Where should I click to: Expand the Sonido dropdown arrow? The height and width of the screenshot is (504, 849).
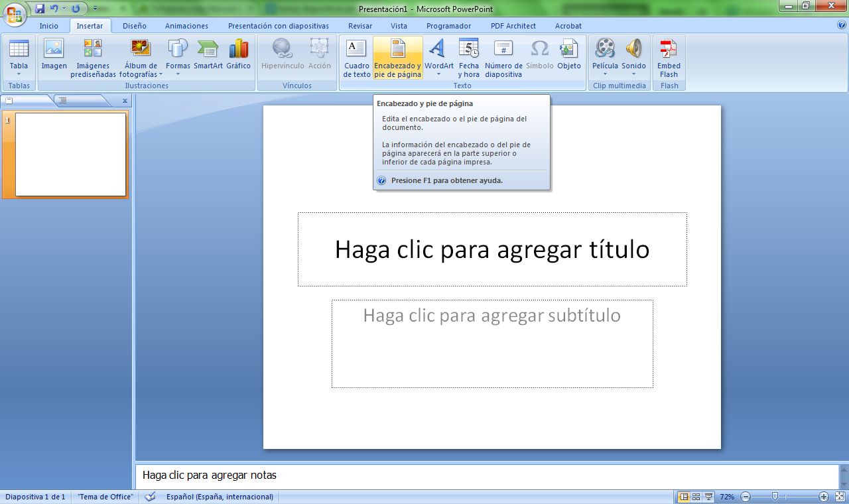pos(633,74)
